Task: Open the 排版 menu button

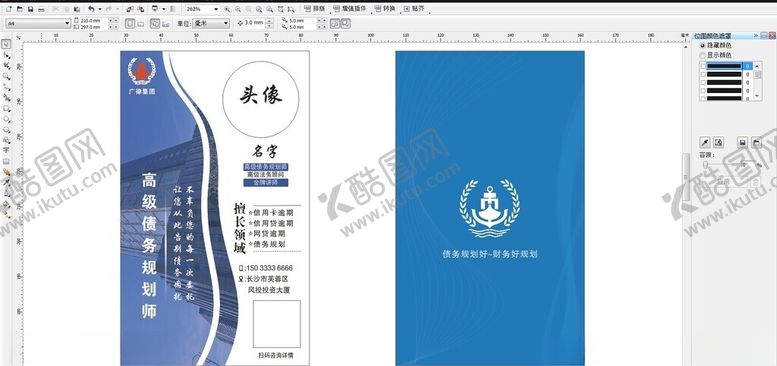Action: [x=314, y=9]
